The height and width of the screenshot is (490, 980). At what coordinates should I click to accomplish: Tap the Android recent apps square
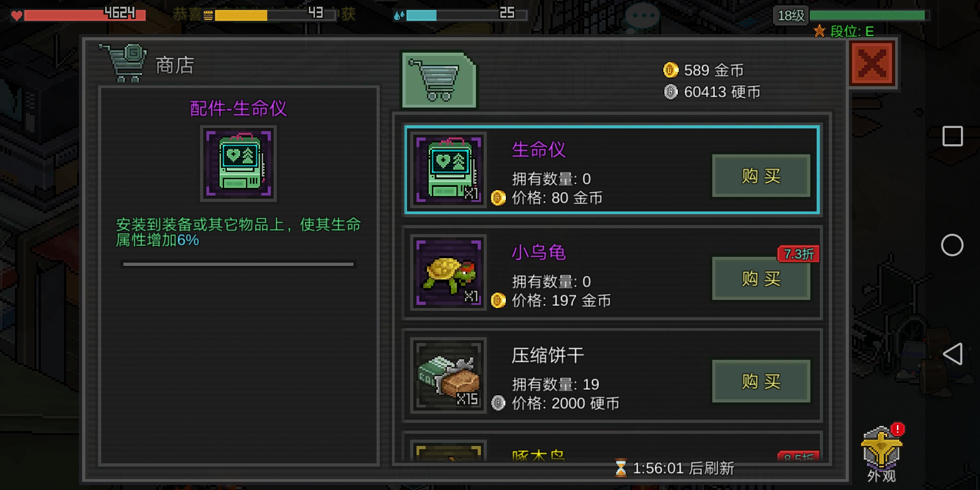(x=952, y=136)
